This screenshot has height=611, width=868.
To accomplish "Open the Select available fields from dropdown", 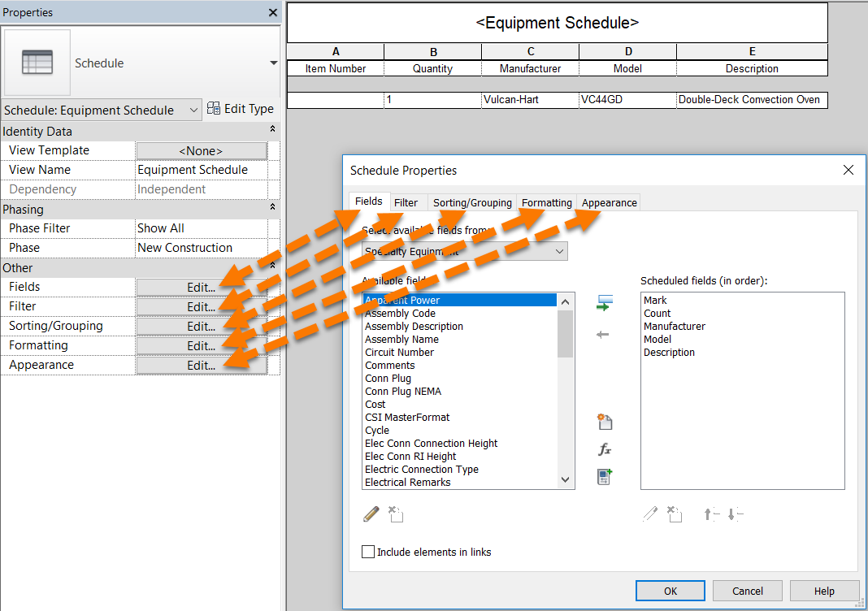I will [x=558, y=251].
